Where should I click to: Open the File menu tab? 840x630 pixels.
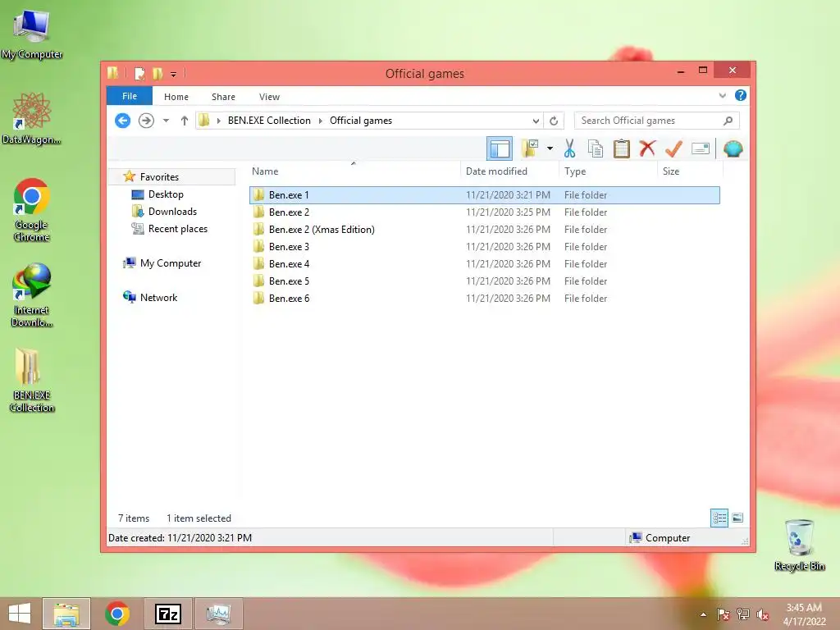(x=130, y=96)
